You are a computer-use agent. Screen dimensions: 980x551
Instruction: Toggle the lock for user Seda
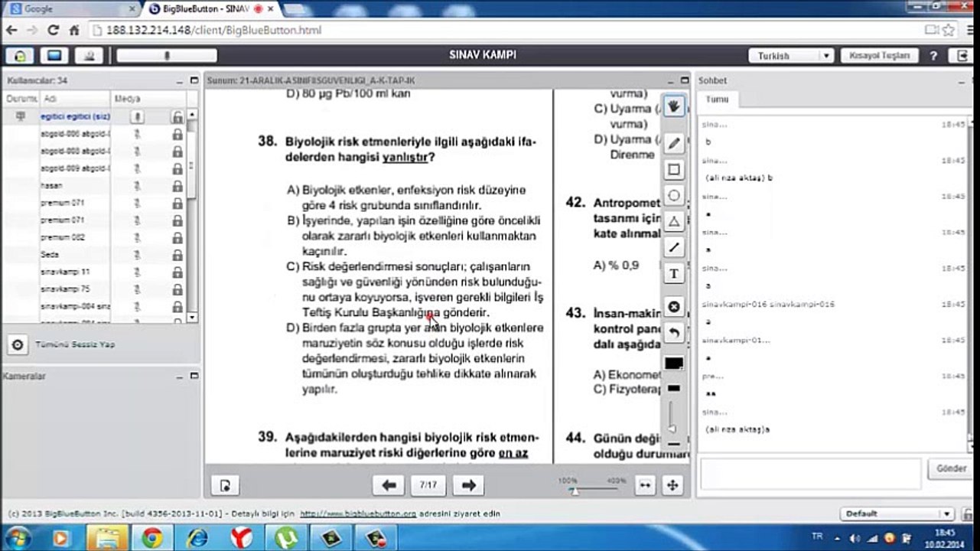coord(177,255)
